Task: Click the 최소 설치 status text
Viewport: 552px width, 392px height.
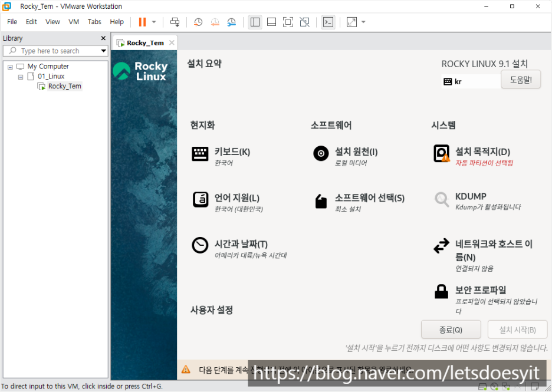Action: point(348,209)
